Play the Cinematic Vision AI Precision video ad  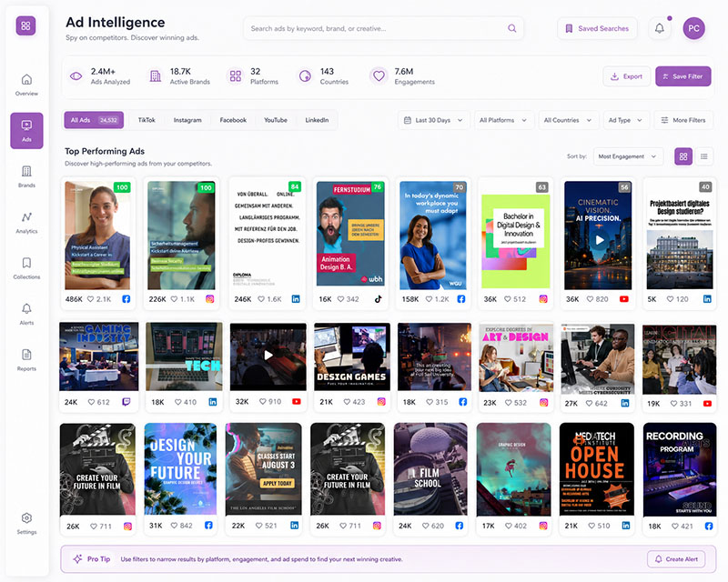[x=600, y=240]
